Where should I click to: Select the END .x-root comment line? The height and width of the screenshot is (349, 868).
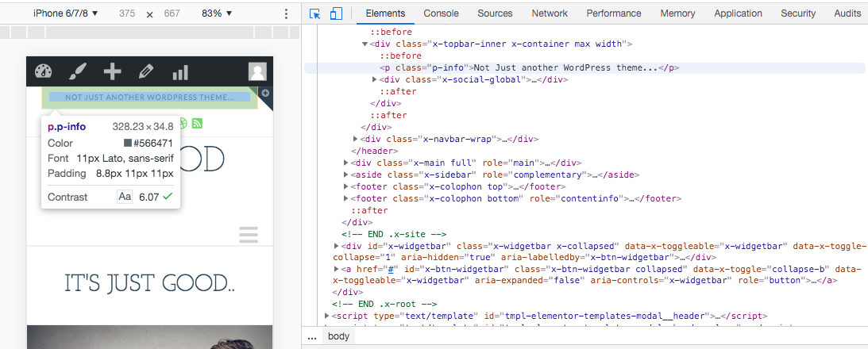[x=384, y=305]
